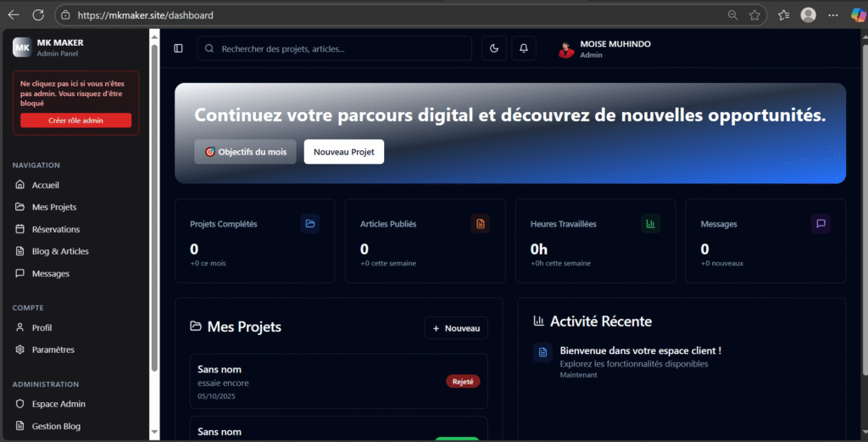
Task: Click the sidebar vertical scrollbar
Action: click(x=154, y=204)
